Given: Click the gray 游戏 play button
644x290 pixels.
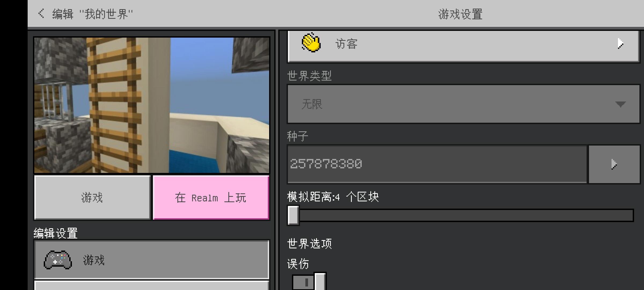Looking at the screenshot, I should 92,197.
